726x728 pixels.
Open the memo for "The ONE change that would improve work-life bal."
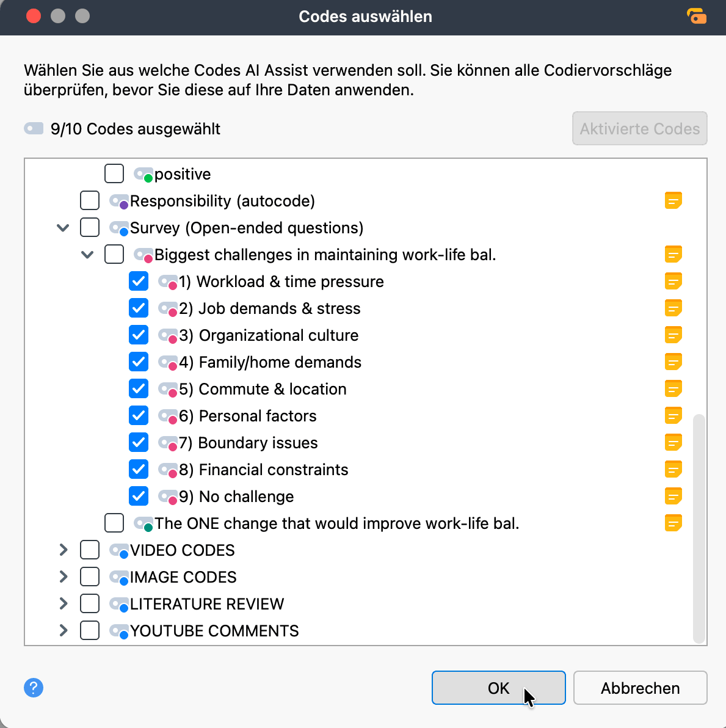tap(673, 523)
